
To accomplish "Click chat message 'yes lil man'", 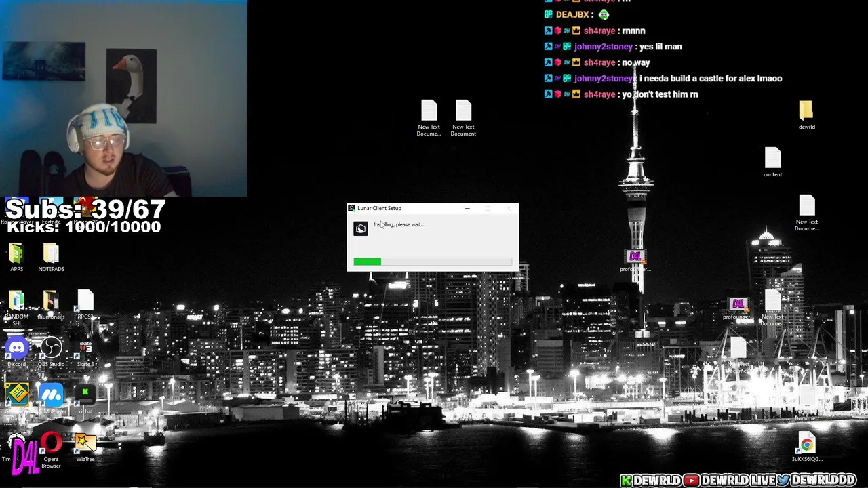I will click(660, 47).
